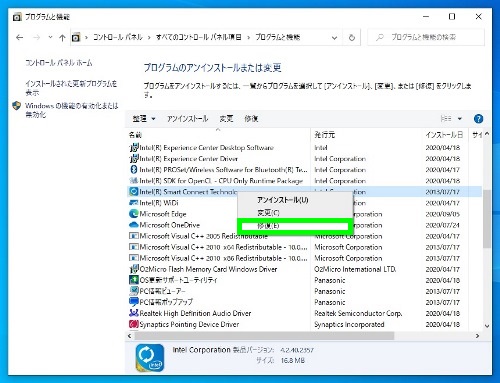The image size is (500, 383).
Task: Click the large Intel Smart Connect details icon
Action: click(150, 358)
